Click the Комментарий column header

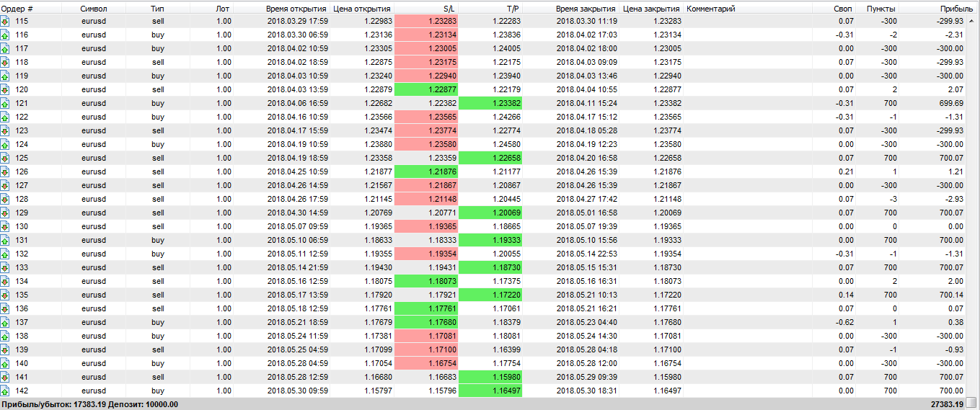711,8
